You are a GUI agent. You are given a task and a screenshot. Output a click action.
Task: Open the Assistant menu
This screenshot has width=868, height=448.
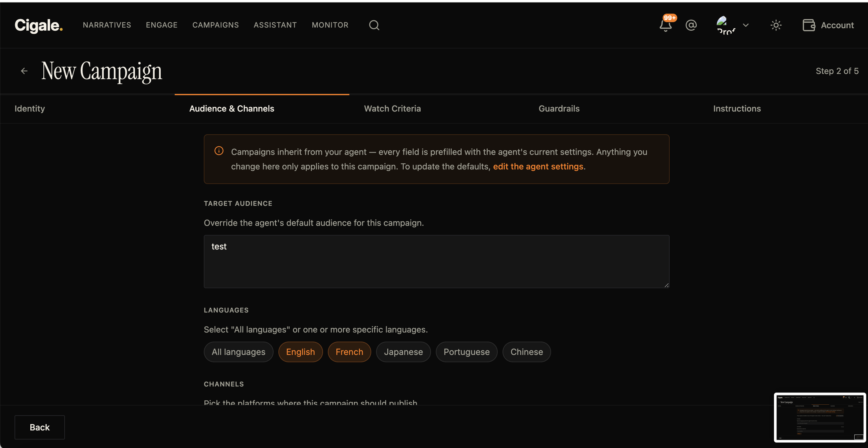(275, 25)
